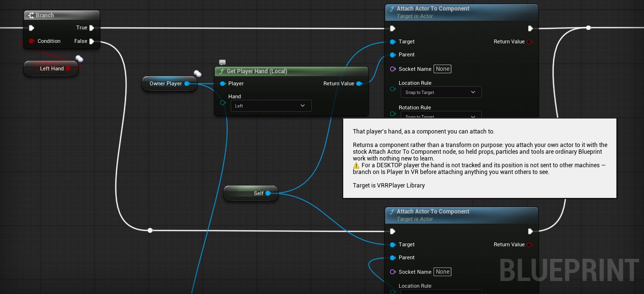The image size is (644, 294).
Task: Select the reroute node on the False wire
Action: tap(150, 230)
